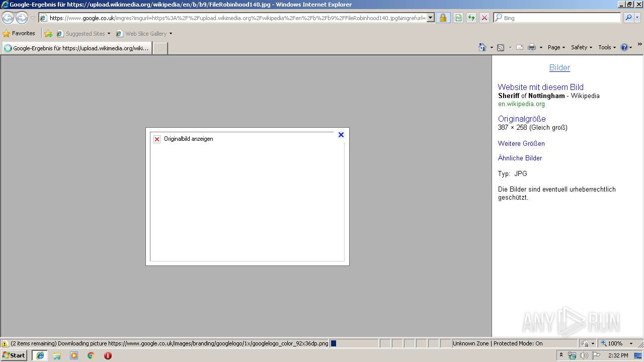This screenshot has height=362, width=644.
Task: Show more command bar items chevron
Action: [640, 44]
